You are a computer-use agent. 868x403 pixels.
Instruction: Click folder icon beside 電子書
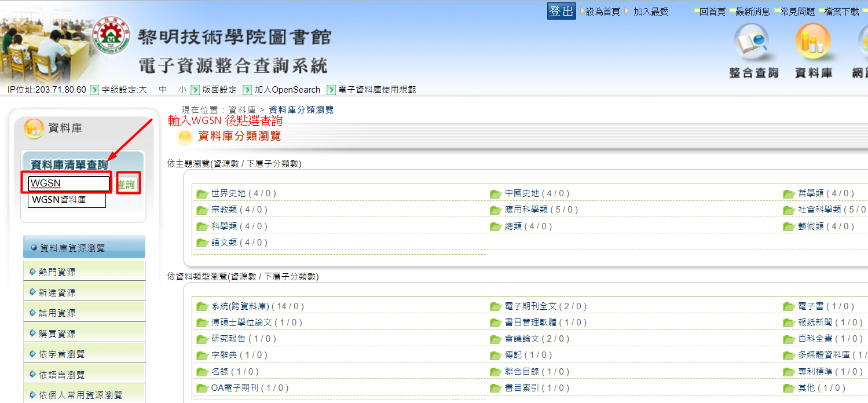pos(789,307)
